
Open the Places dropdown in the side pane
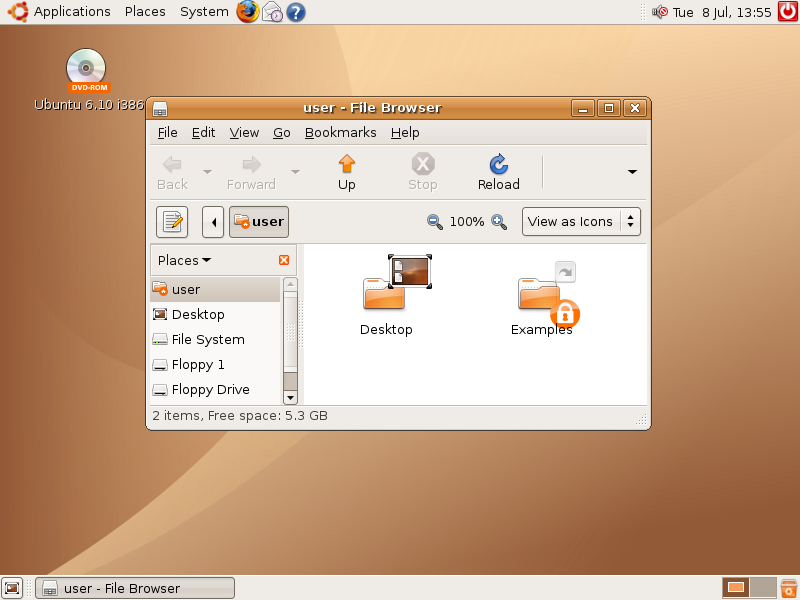[184, 260]
